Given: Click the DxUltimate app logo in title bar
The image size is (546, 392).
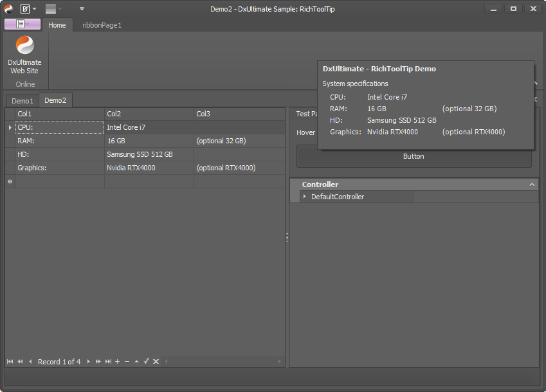Looking at the screenshot, I should pos(8,9).
